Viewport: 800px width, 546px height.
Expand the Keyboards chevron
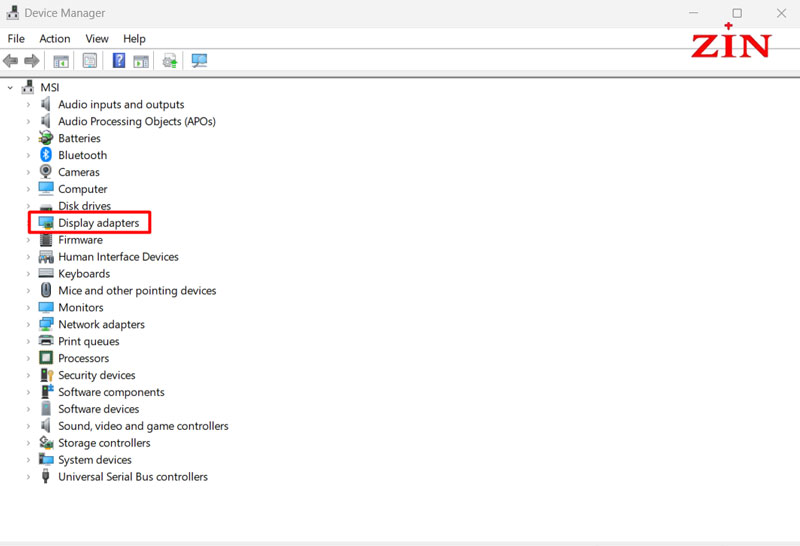click(x=28, y=274)
